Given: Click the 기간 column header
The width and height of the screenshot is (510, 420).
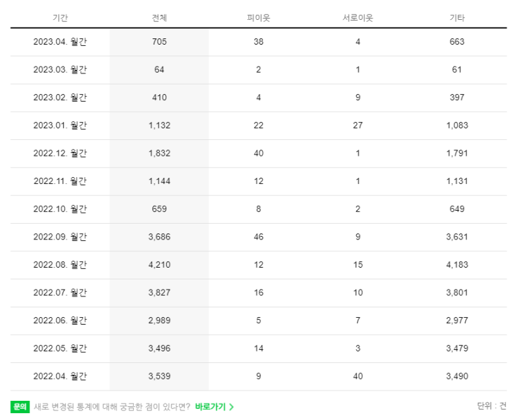Looking at the screenshot, I should [60, 17].
